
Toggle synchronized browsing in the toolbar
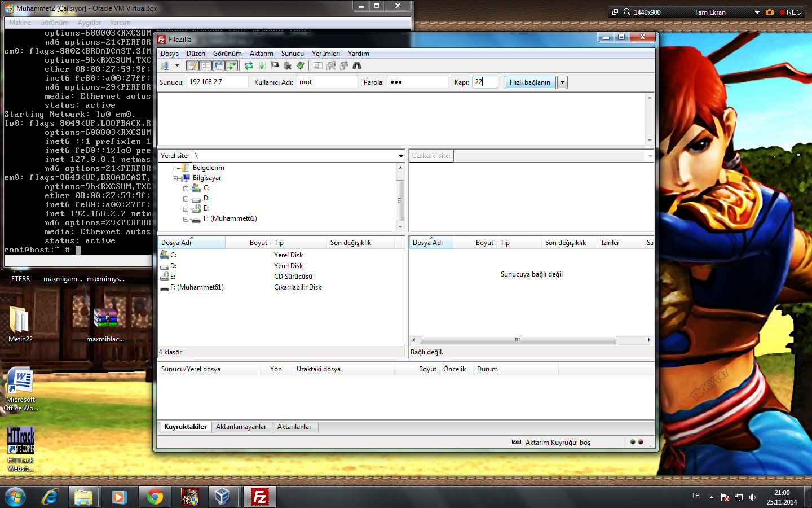pos(344,65)
